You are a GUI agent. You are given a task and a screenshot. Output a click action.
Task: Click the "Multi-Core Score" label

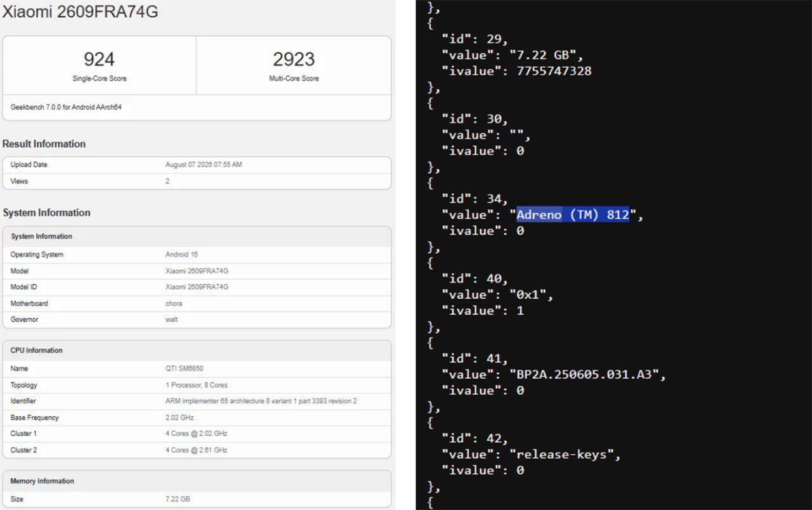tap(294, 79)
